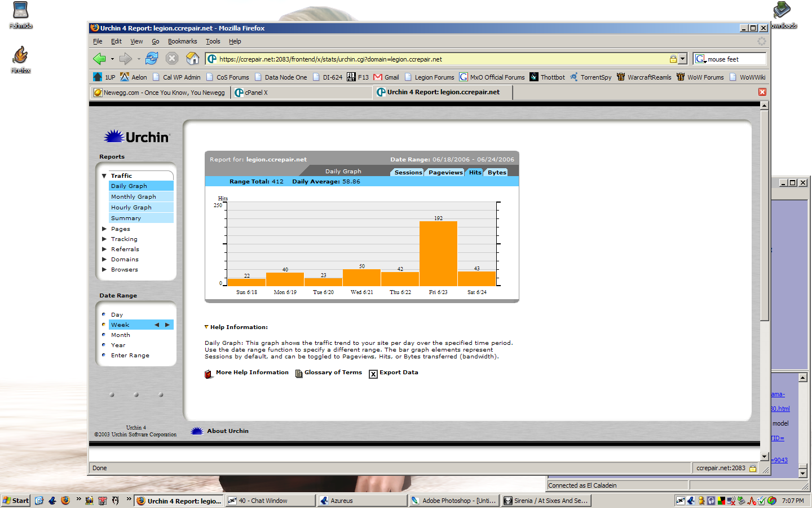The width and height of the screenshot is (812, 508).
Task: Open the WoW Forums bookmark
Action: (700, 77)
